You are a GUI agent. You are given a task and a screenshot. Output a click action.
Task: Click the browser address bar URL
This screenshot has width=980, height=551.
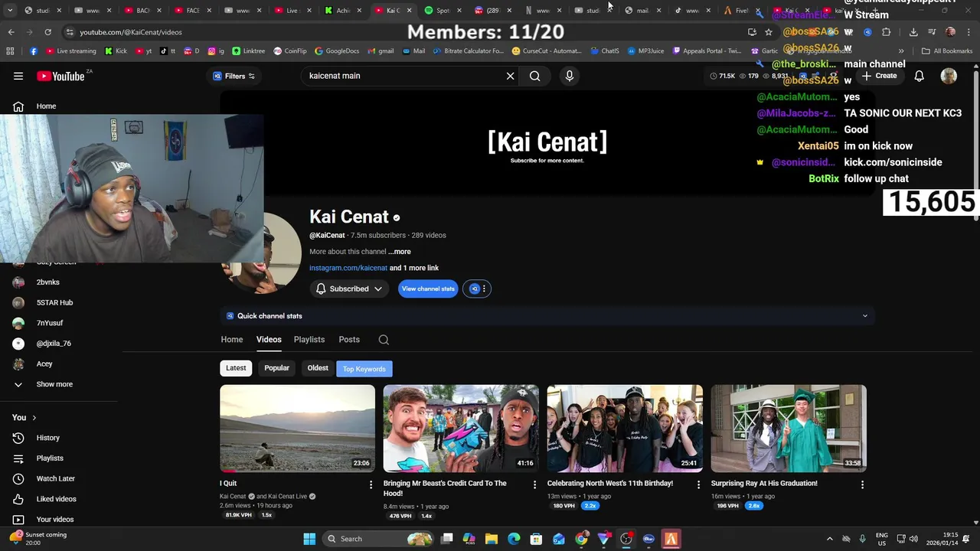[x=131, y=32]
